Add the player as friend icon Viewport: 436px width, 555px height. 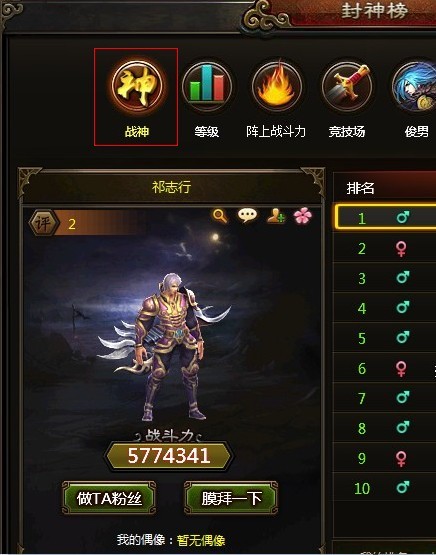[x=276, y=216]
